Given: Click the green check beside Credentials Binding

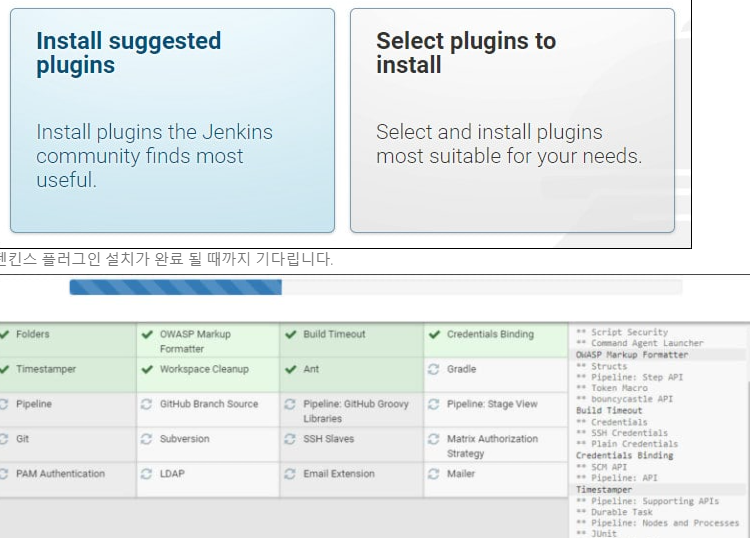Looking at the screenshot, I should [434, 334].
